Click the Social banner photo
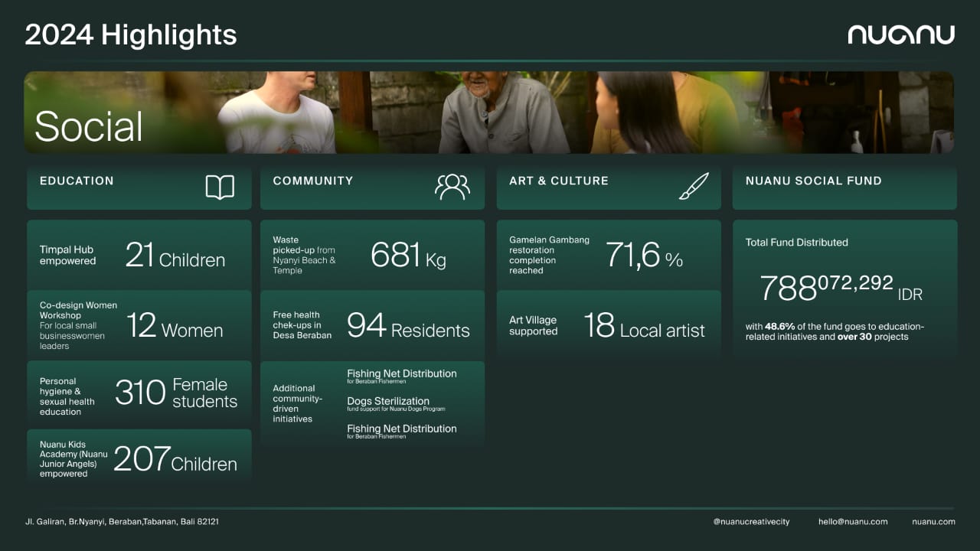980x551 pixels. (x=490, y=112)
